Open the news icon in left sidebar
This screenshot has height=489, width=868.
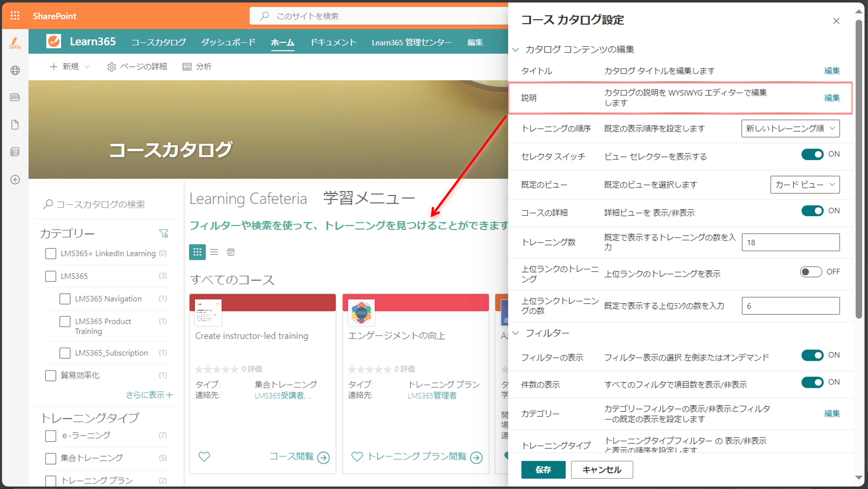[x=15, y=97]
